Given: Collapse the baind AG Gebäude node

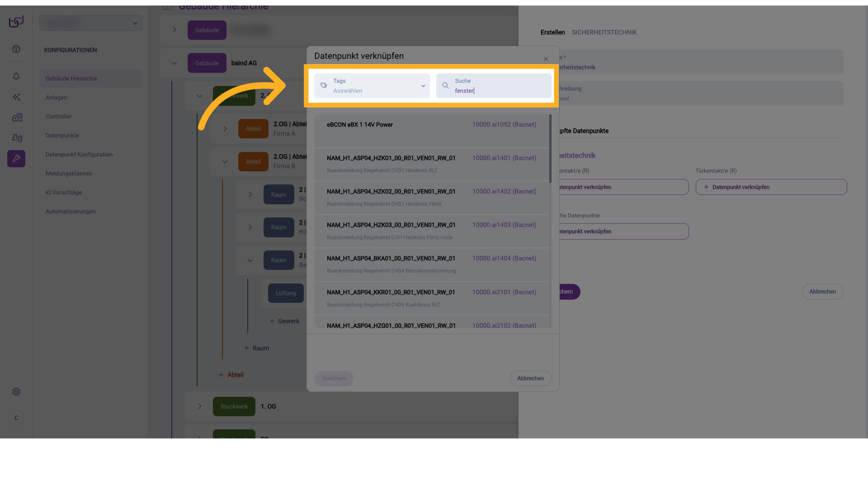Looking at the screenshot, I should click(x=174, y=63).
